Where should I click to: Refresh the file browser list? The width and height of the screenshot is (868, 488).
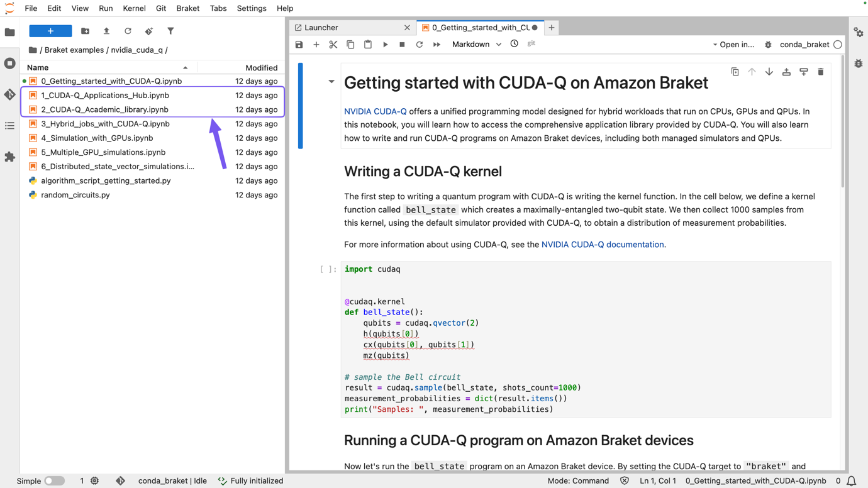coord(128,31)
